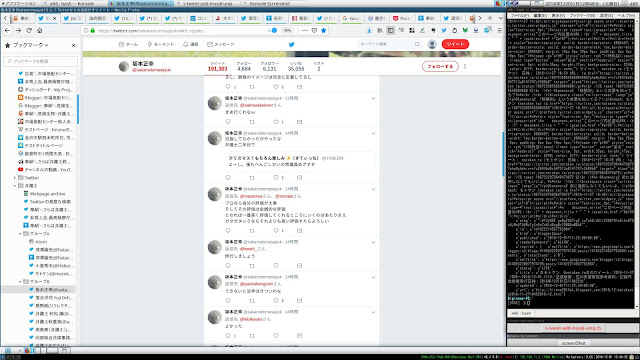Switch to the Google browser tab

pyautogui.click(x=351, y=18)
